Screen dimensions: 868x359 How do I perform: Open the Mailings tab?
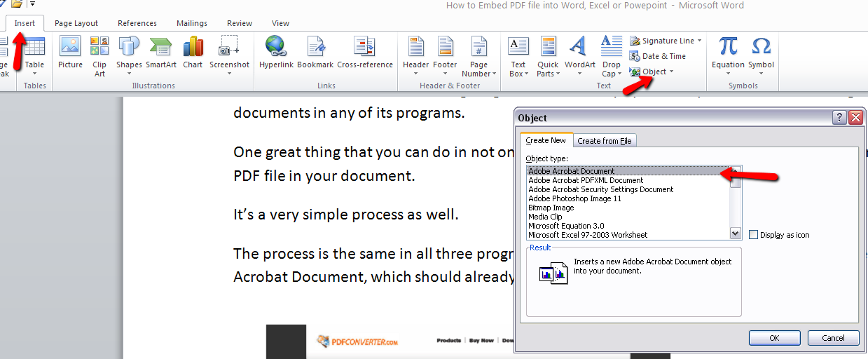(192, 23)
